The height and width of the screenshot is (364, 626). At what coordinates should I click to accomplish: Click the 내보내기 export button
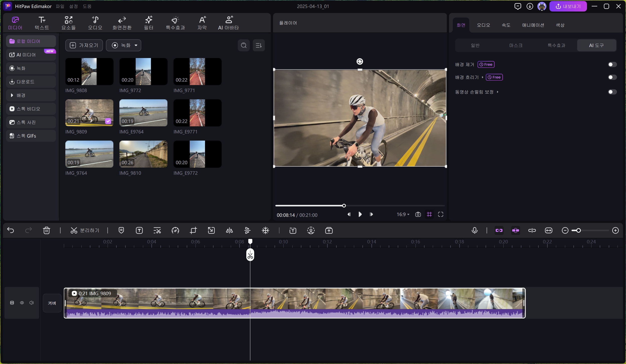(x=568, y=6)
